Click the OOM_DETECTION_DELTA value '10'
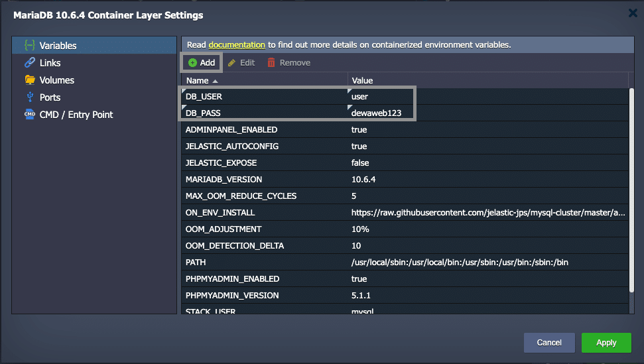This screenshot has width=644, height=364. pyautogui.click(x=356, y=245)
